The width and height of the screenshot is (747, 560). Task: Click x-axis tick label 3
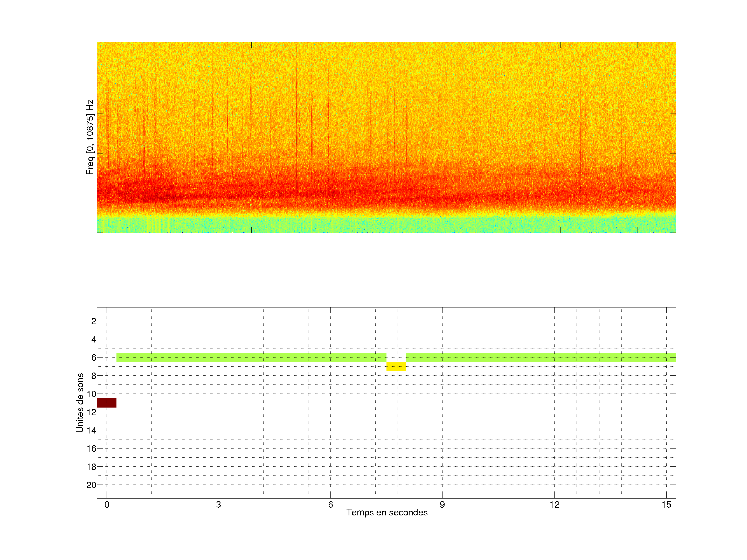click(x=218, y=505)
